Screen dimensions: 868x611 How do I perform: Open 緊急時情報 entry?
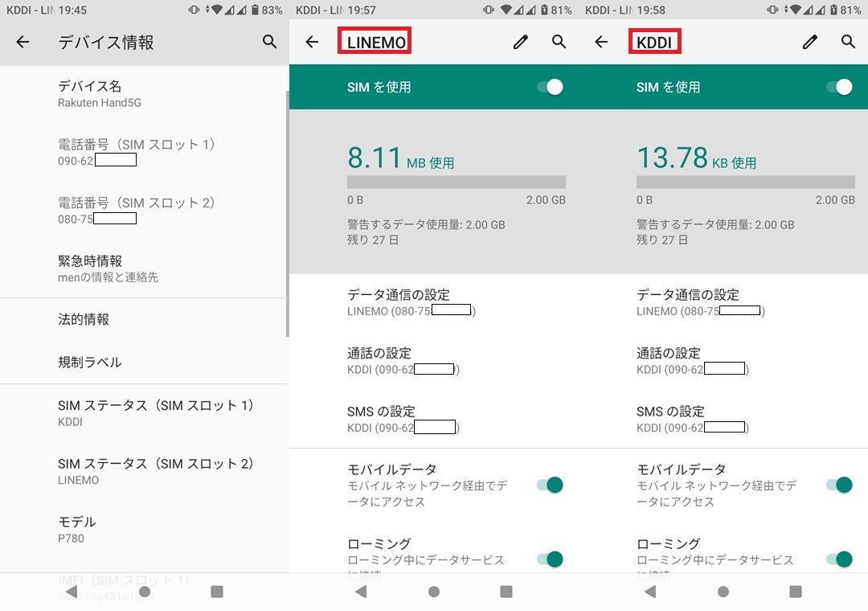(x=144, y=269)
